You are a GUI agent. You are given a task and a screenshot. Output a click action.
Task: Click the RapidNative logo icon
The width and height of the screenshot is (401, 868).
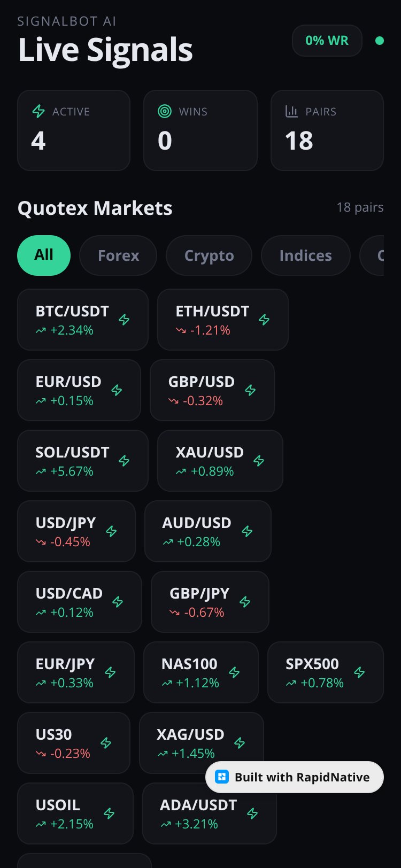(x=221, y=777)
